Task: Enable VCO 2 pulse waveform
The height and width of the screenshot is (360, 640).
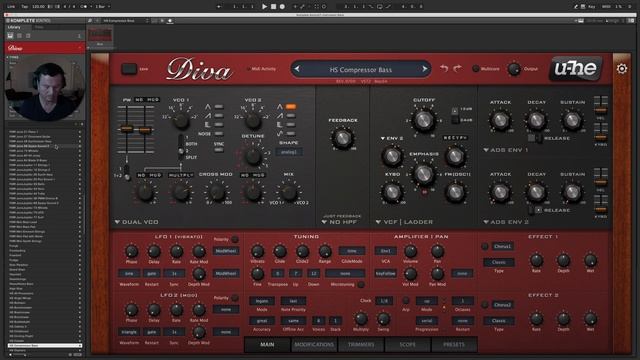Action: [291, 125]
